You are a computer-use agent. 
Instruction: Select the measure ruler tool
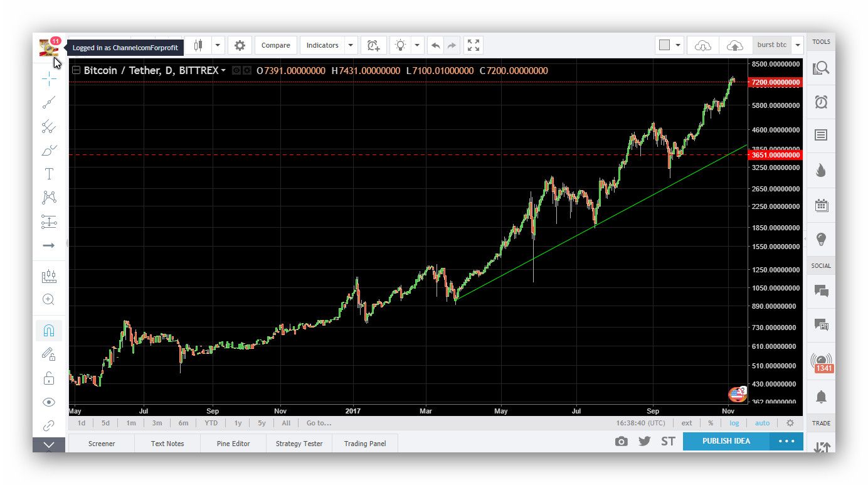point(49,275)
